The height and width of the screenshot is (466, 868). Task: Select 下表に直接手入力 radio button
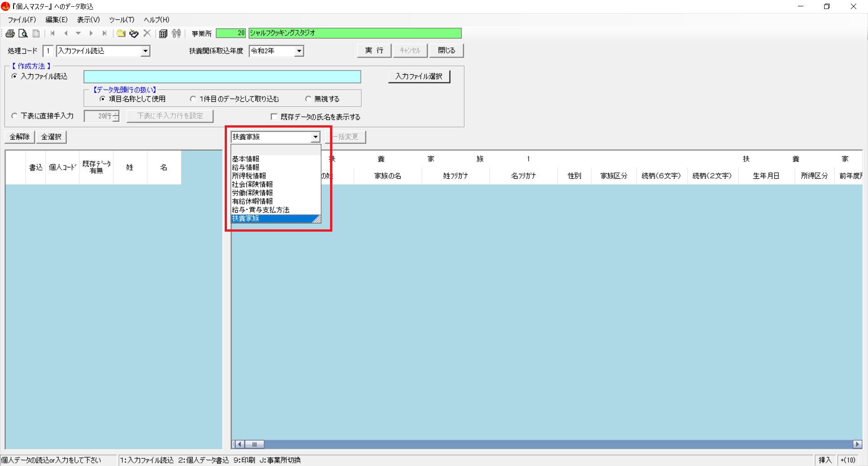(x=14, y=116)
